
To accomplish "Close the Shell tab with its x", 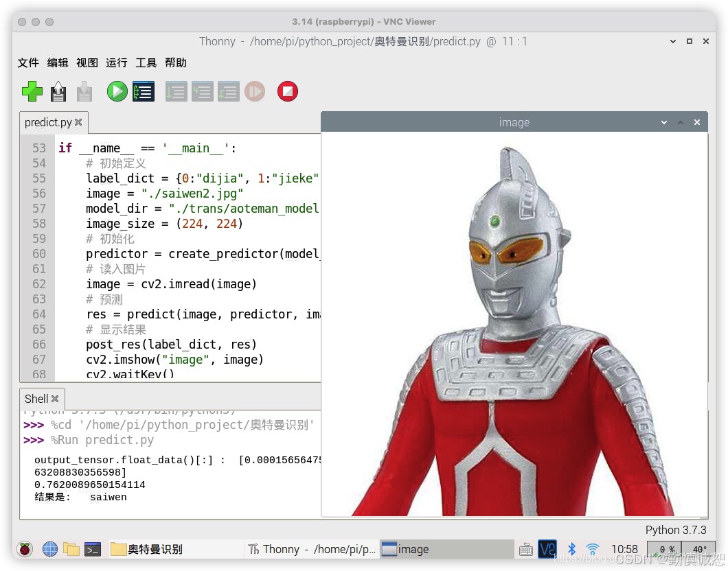I will coord(55,399).
